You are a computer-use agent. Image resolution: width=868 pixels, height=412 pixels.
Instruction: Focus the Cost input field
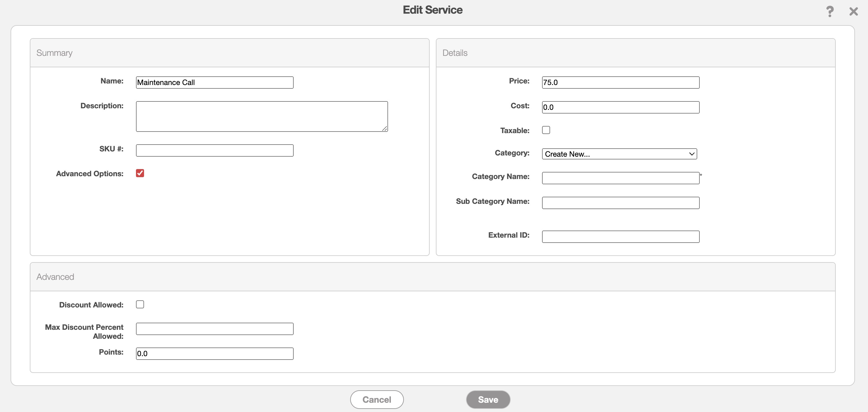click(620, 107)
